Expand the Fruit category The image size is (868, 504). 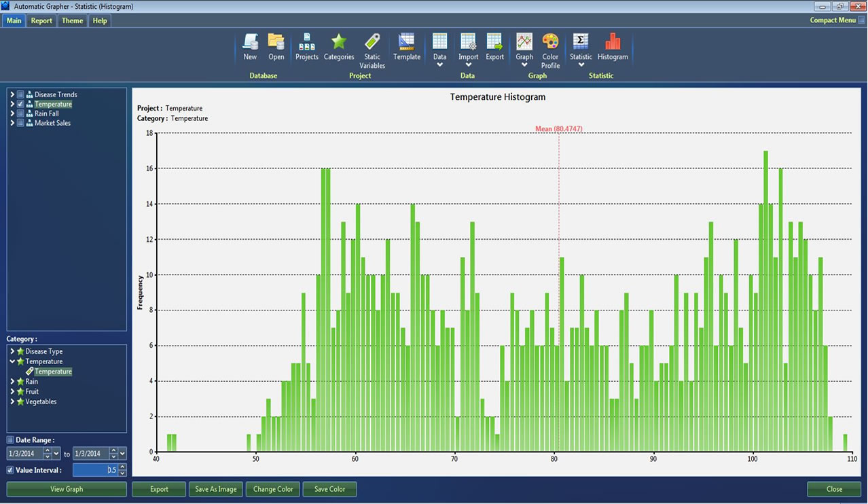pyautogui.click(x=12, y=391)
